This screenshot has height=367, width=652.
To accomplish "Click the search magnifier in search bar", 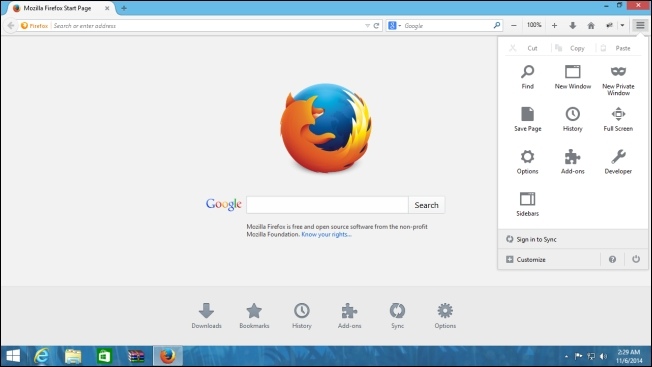I will click(x=496, y=25).
